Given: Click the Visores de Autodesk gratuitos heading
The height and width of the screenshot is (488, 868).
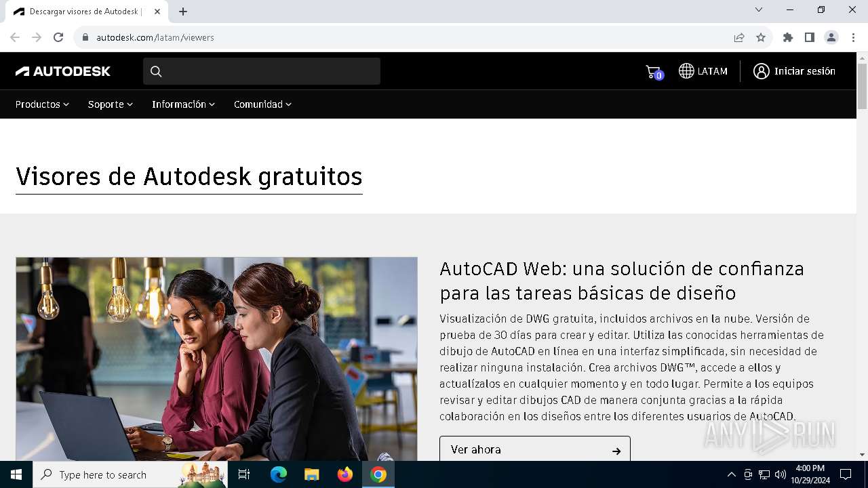Looking at the screenshot, I should (189, 176).
